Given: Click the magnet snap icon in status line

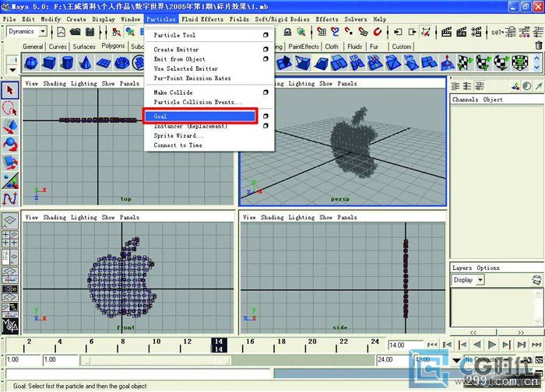Looking at the screenshot, I should [x=377, y=33].
